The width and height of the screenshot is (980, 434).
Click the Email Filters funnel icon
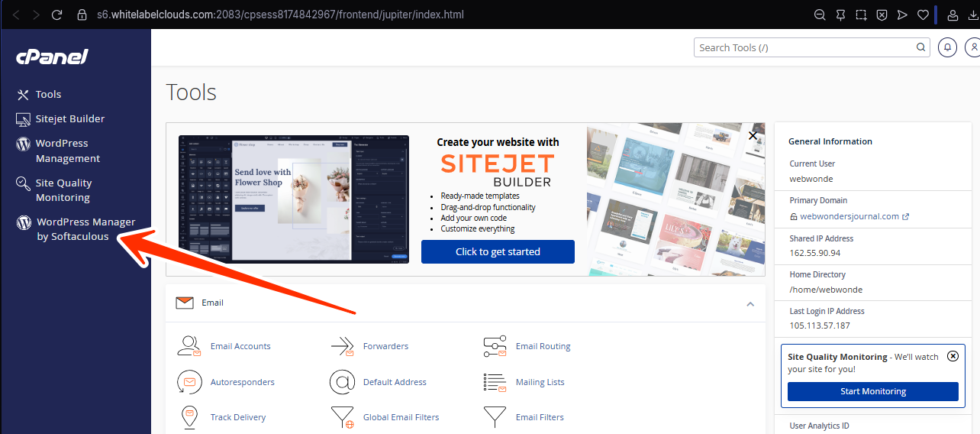tap(495, 417)
